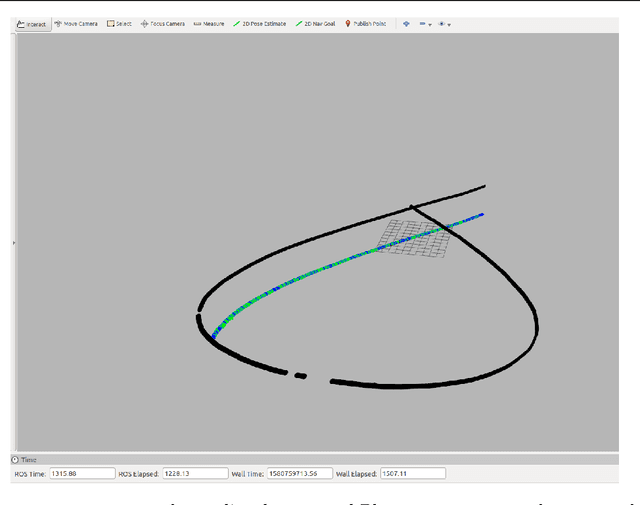Activate the 2D Nav Goal tool
This screenshot has height=505, width=640.
pyautogui.click(x=315, y=23)
